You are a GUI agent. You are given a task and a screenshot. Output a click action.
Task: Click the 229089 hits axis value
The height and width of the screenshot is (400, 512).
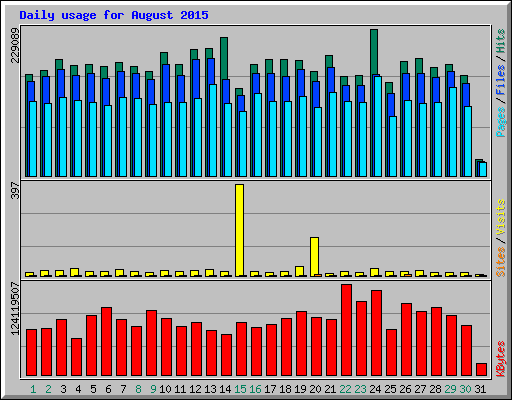click(x=15, y=45)
